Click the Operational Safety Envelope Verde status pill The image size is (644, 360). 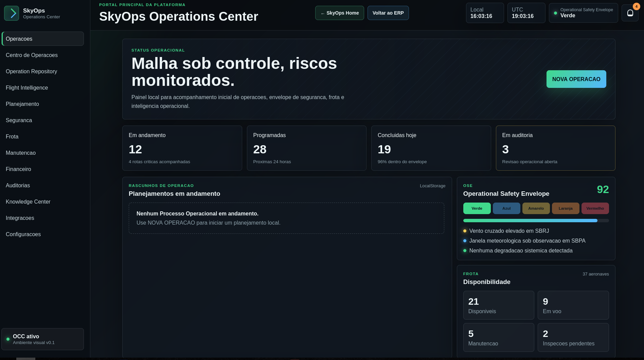[x=584, y=13]
